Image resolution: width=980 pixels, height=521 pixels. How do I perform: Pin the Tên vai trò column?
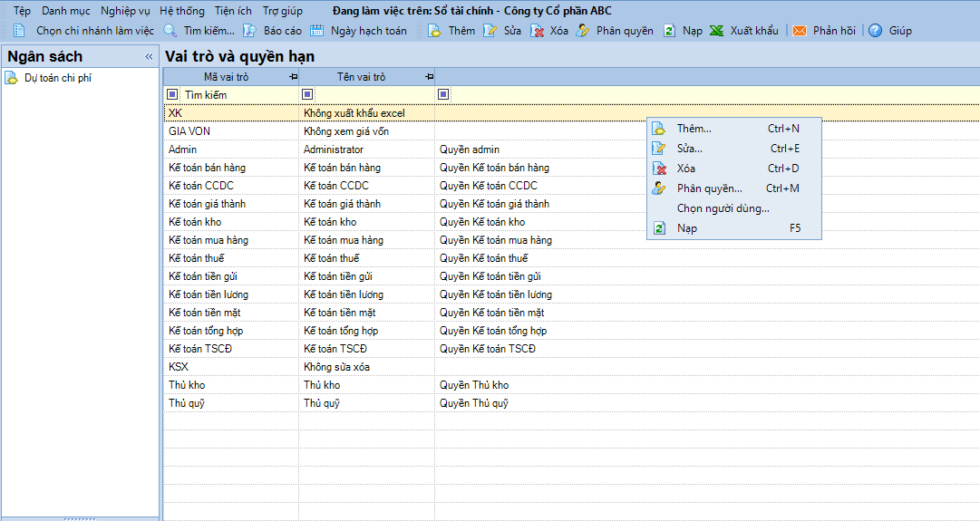(429, 77)
